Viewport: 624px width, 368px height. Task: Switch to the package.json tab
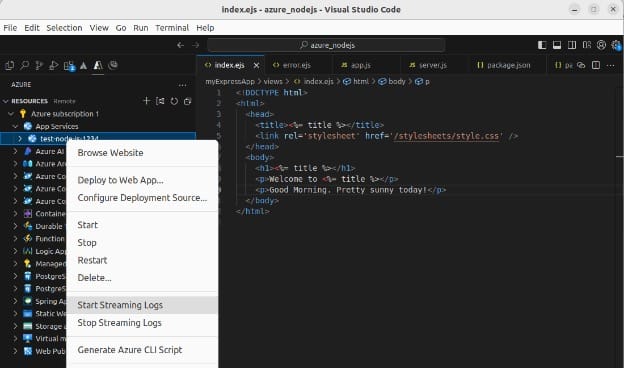click(508, 65)
